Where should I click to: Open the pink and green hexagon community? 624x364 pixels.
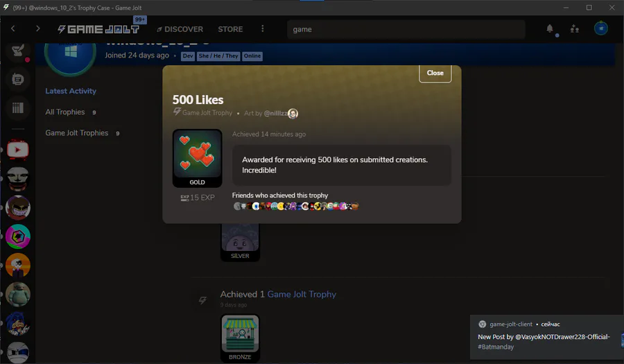tap(18, 236)
